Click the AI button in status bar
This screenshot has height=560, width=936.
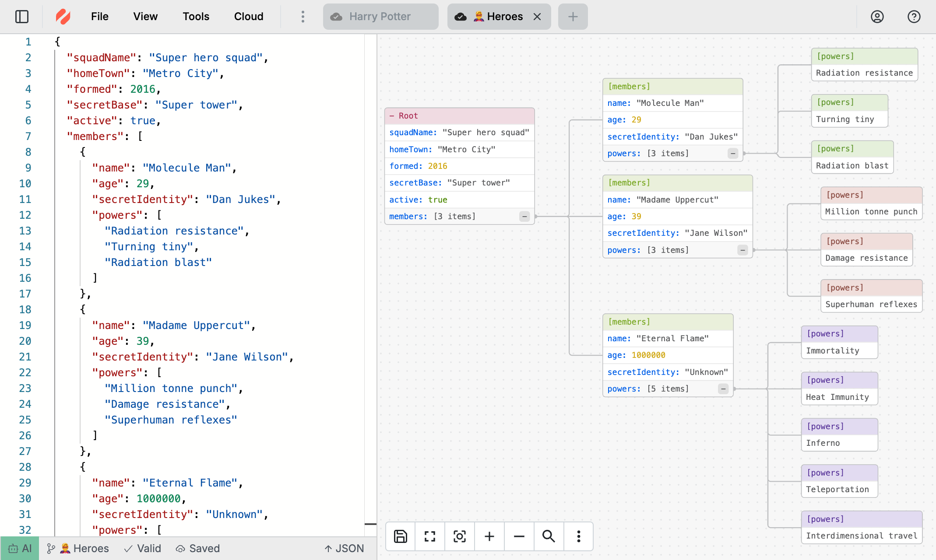(x=20, y=548)
